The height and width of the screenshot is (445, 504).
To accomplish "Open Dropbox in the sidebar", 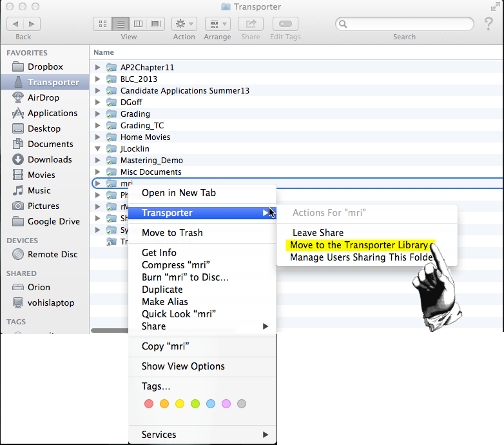I will point(45,66).
